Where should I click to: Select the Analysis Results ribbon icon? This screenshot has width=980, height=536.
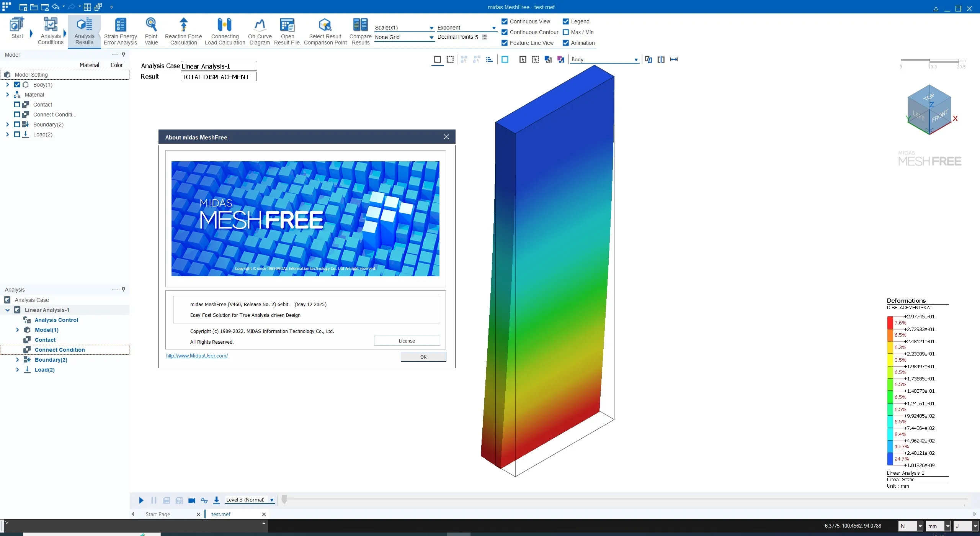(84, 31)
